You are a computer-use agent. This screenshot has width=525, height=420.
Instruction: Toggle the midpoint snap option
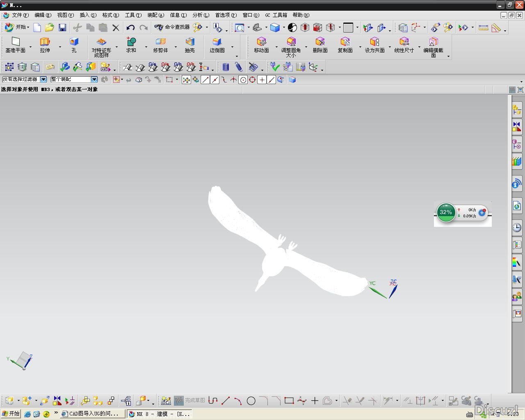[x=215, y=80]
